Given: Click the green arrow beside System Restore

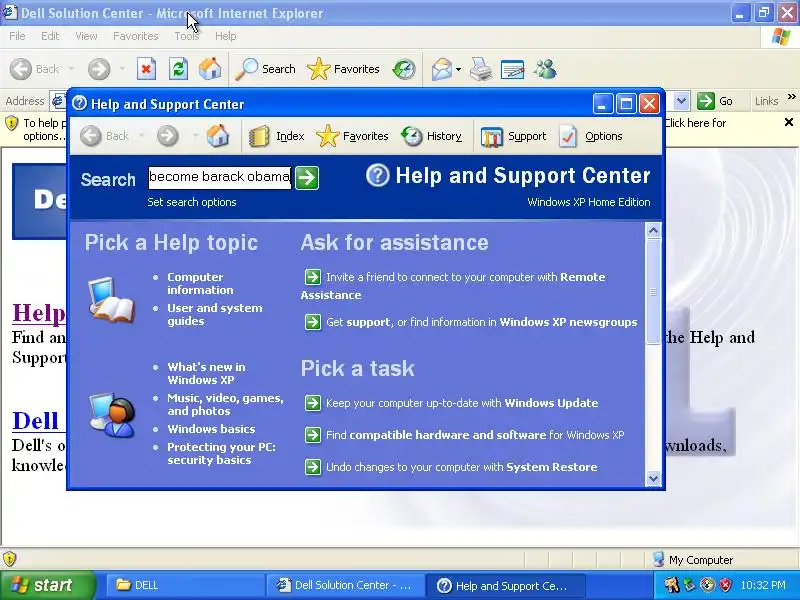Looking at the screenshot, I should click(x=313, y=467).
